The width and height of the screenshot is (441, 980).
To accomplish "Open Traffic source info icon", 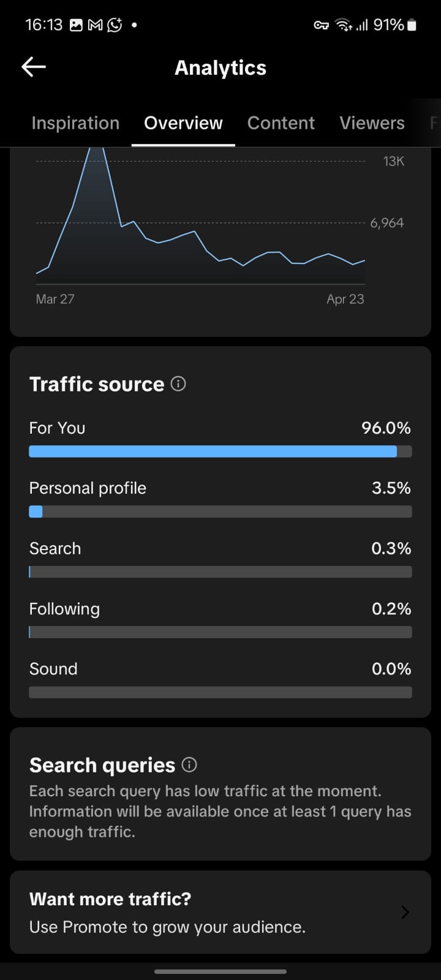I will click(178, 384).
